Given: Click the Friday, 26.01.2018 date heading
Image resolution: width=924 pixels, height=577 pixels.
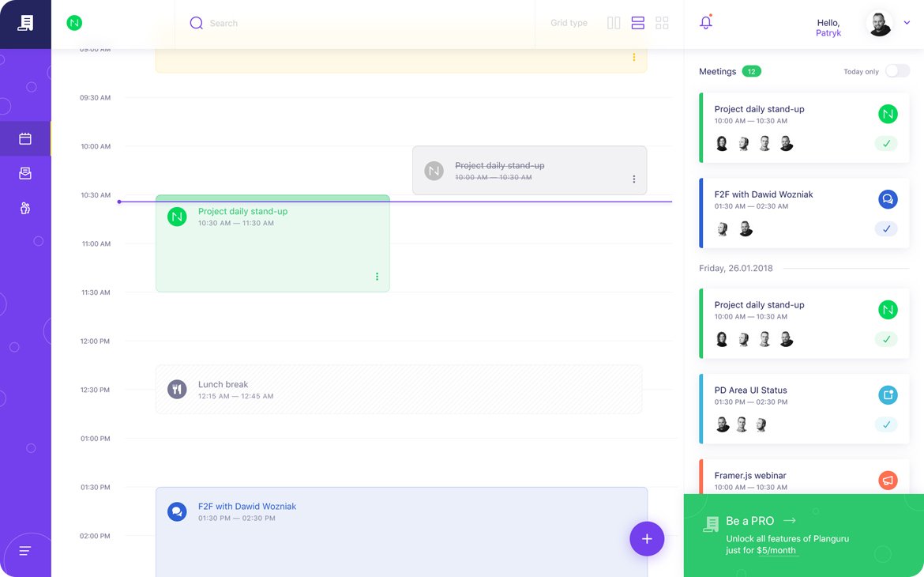Looking at the screenshot, I should 735,268.
